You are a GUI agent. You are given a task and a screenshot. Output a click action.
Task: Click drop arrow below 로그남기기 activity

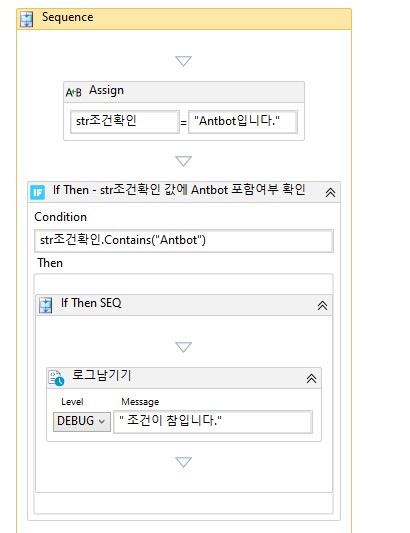(x=184, y=462)
